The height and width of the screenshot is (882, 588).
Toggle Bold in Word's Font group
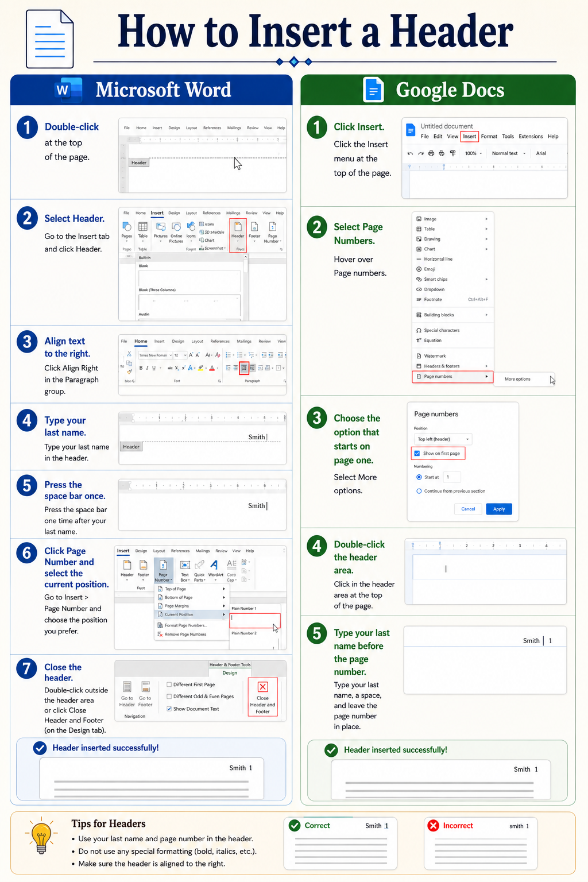tap(141, 368)
